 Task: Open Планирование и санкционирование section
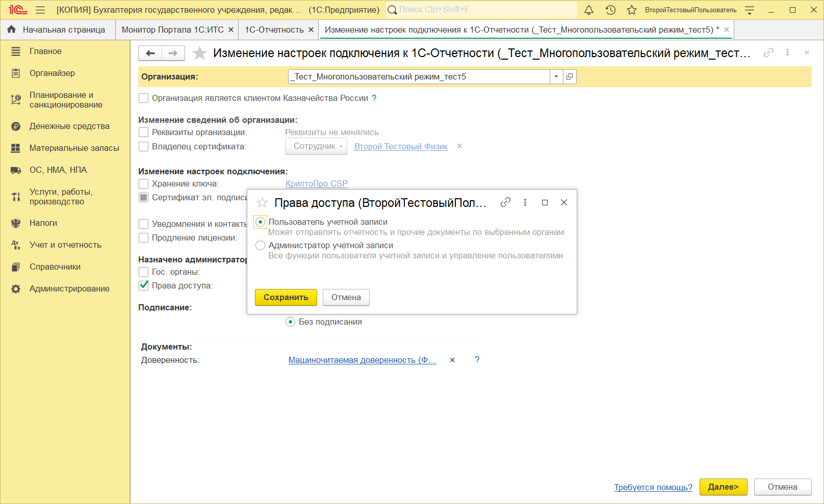point(65,100)
